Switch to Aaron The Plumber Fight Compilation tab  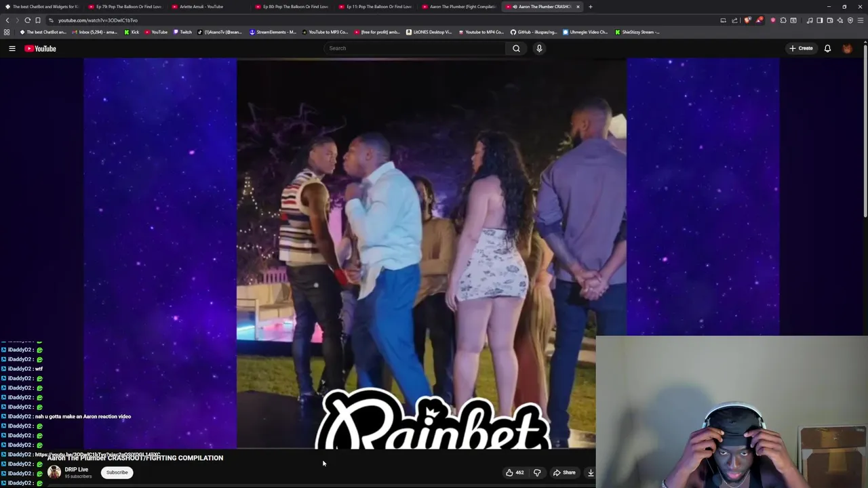click(x=460, y=7)
